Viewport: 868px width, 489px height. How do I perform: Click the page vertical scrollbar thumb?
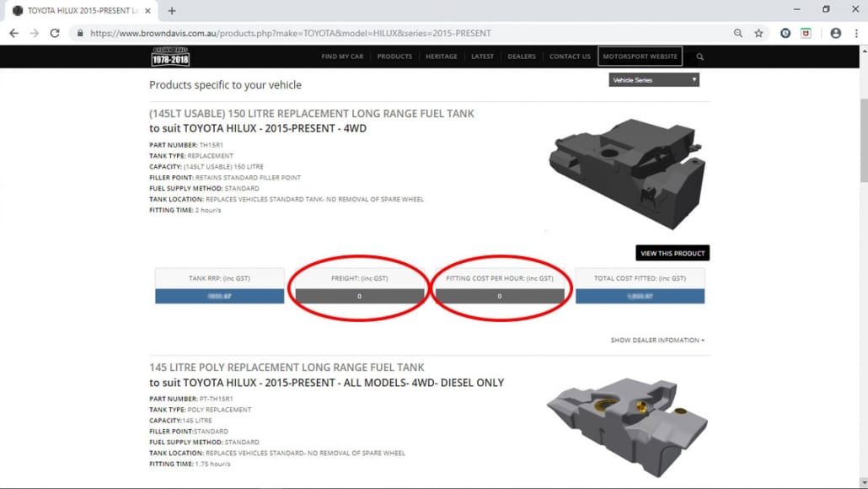click(864, 141)
